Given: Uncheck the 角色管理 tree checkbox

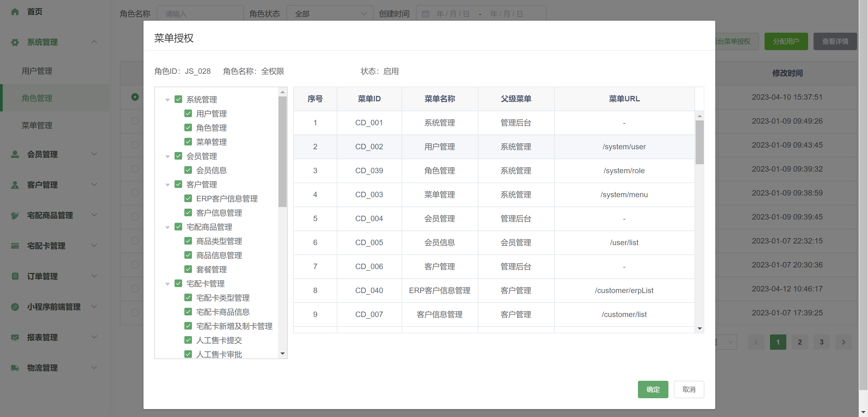Looking at the screenshot, I should 188,127.
